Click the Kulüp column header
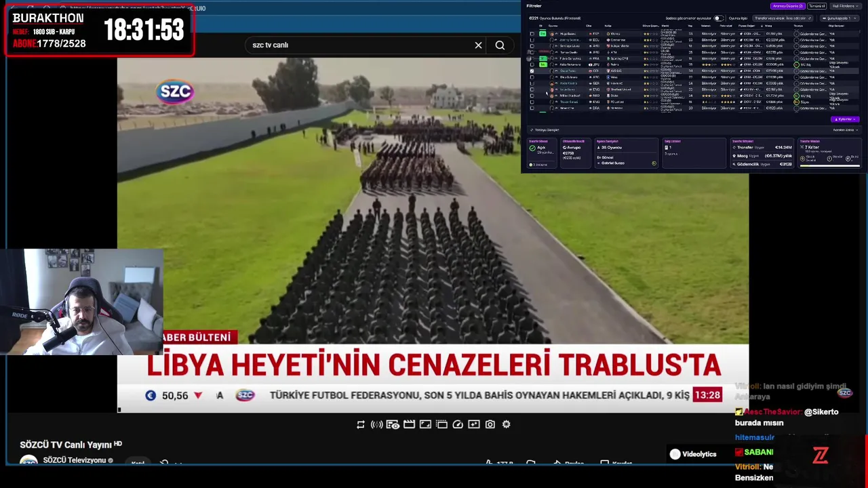Screen dimensions: 868x488 pos(608,26)
